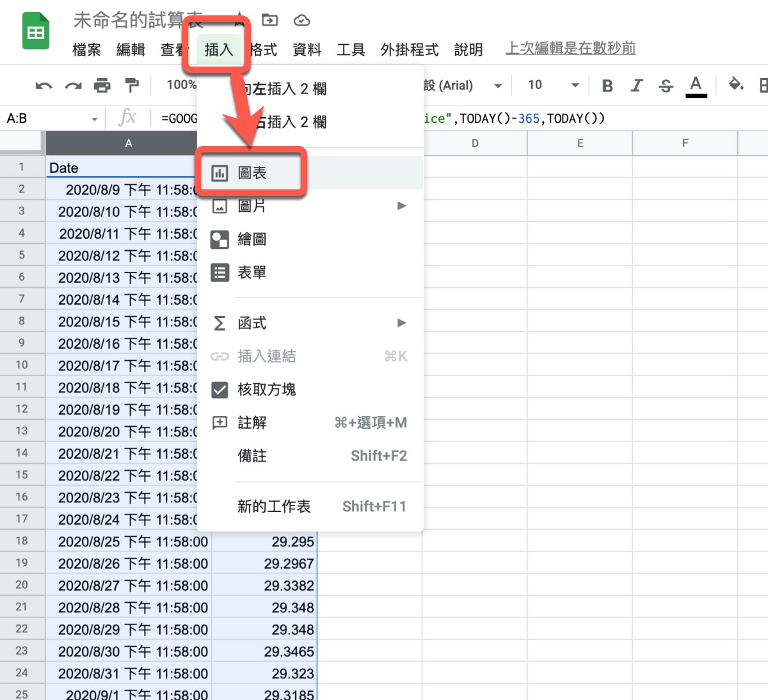The width and height of the screenshot is (768, 700).
Task: Click the 繪圖 drawing icon in menu
Action: (220, 239)
